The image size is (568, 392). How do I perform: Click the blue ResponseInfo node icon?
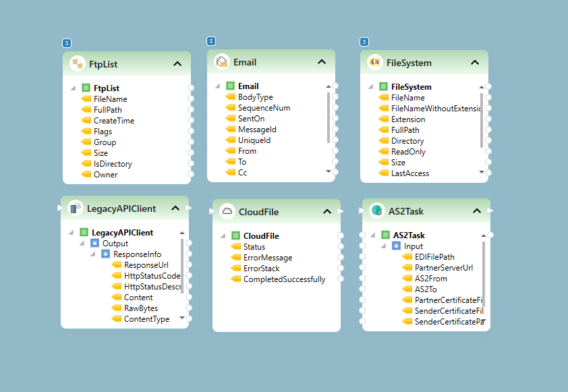(x=105, y=254)
